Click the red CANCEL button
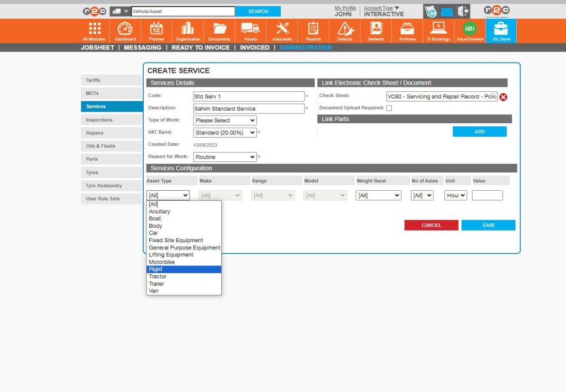The image size is (566, 392). pos(431,225)
